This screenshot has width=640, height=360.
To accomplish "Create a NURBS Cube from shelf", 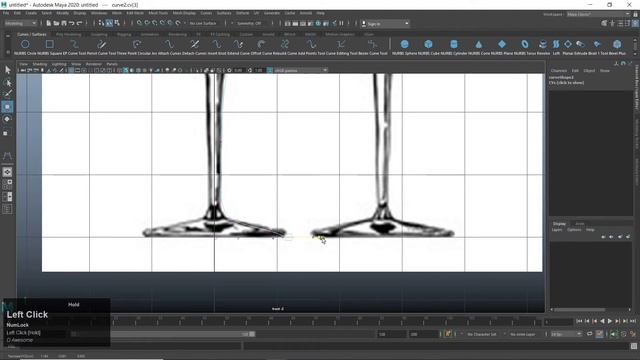I will (x=428, y=44).
